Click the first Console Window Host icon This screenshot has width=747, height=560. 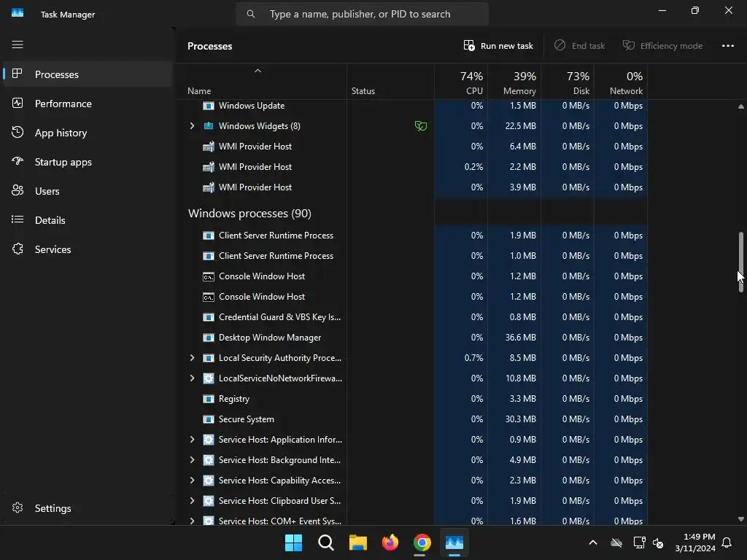tap(209, 276)
